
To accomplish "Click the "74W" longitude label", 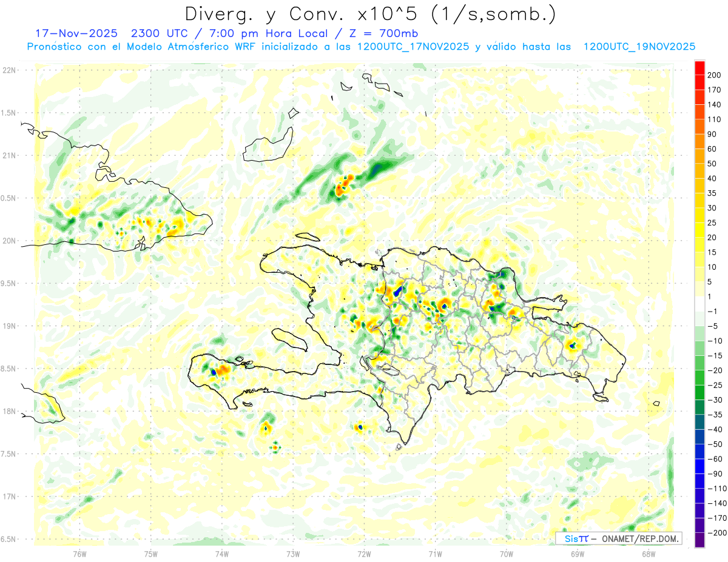I will 222,553.
